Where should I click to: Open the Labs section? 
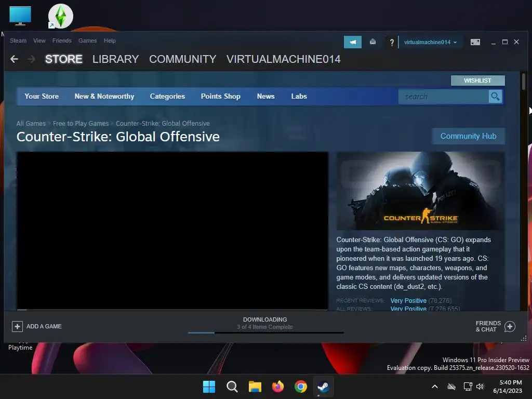pos(299,96)
